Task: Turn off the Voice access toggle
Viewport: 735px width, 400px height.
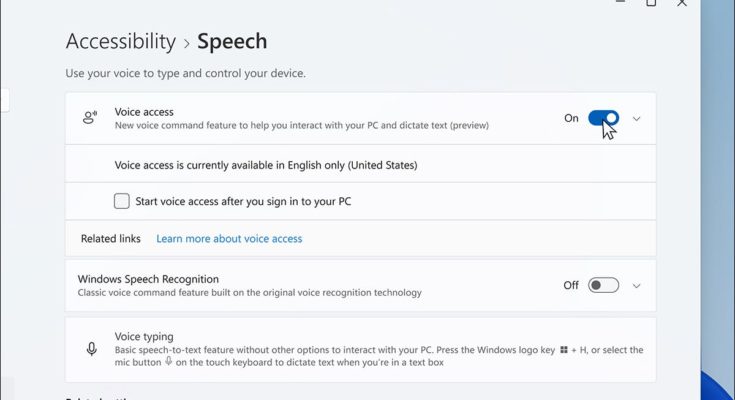Action: [x=603, y=118]
